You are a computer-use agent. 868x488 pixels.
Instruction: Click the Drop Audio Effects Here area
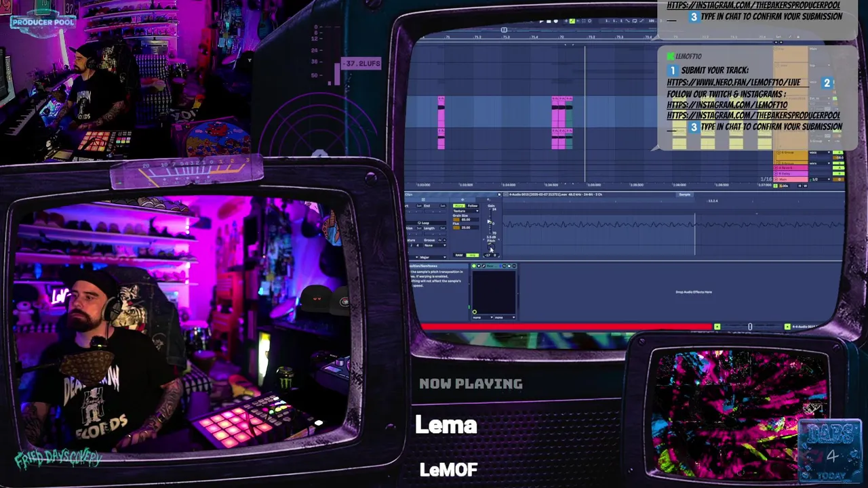pos(694,292)
